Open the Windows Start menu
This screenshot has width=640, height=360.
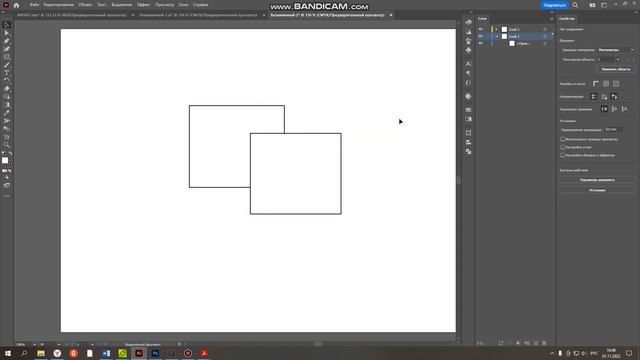(x=8, y=353)
